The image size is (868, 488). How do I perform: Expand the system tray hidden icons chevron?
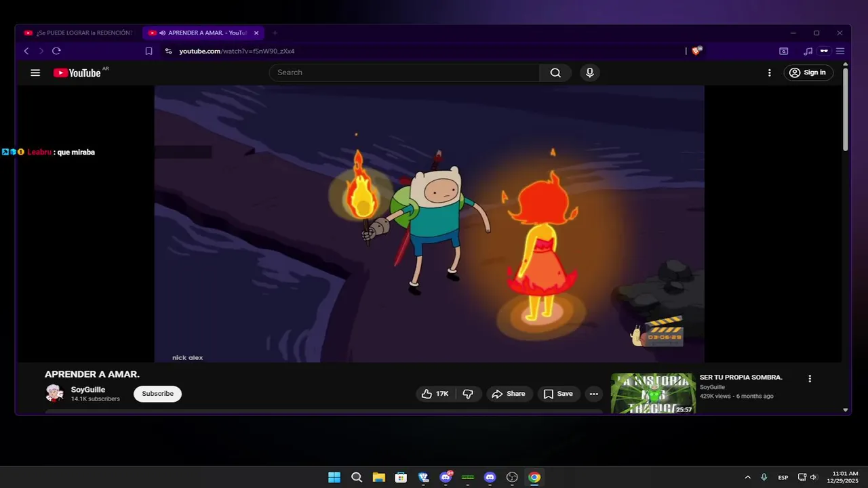pos(748,477)
